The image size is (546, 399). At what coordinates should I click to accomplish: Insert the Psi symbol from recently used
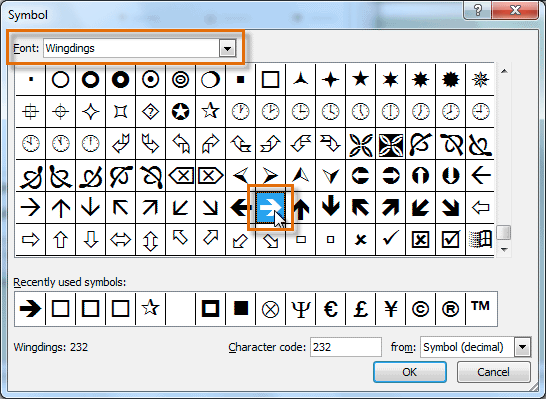(x=301, y=309)
